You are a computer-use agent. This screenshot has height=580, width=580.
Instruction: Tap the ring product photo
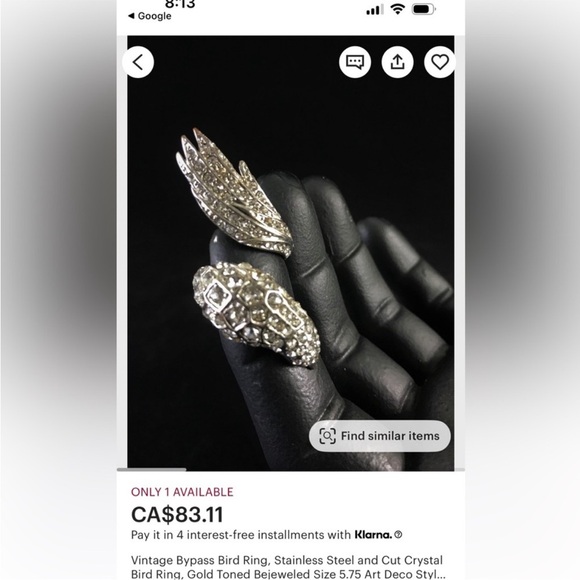pos(291,253)
